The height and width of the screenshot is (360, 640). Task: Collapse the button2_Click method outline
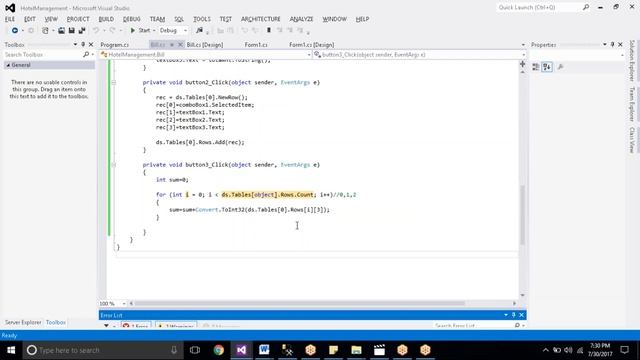click(x=114, y=82)
